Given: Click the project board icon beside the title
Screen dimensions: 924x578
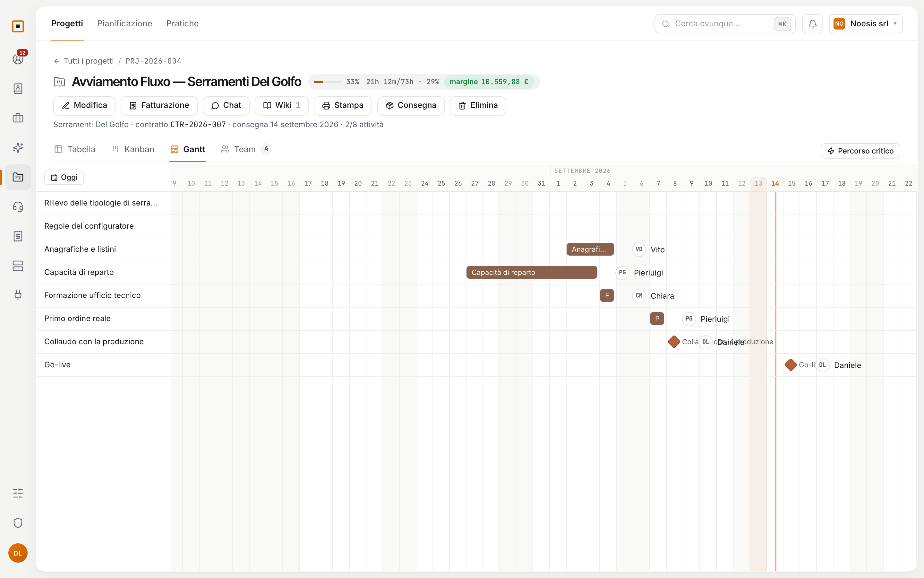Looking at the screenshot, I should (x=59, y=82).
